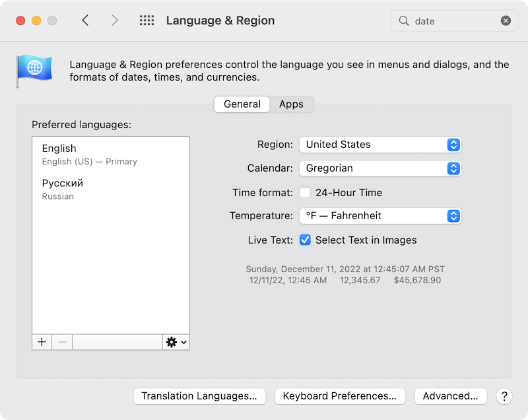Click the Advanced button

(450, 396)
